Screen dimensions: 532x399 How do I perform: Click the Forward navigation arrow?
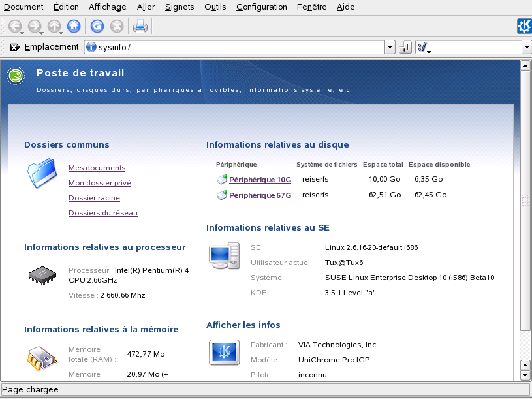pos(34,26)
